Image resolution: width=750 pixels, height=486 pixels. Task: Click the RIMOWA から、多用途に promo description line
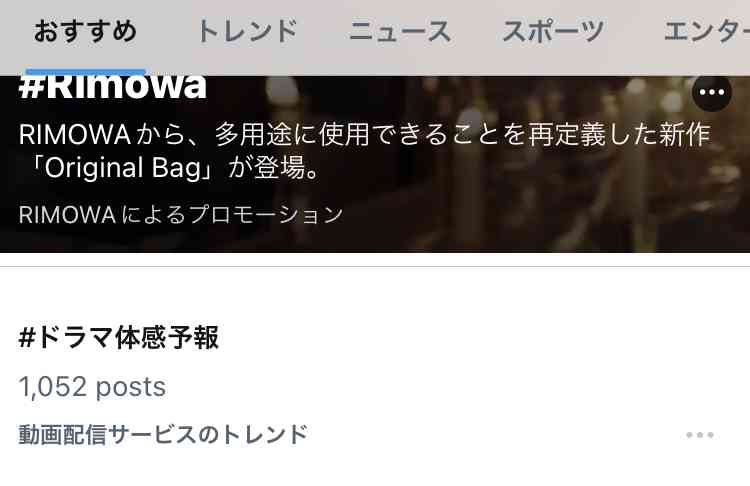[x=365, y=134]
